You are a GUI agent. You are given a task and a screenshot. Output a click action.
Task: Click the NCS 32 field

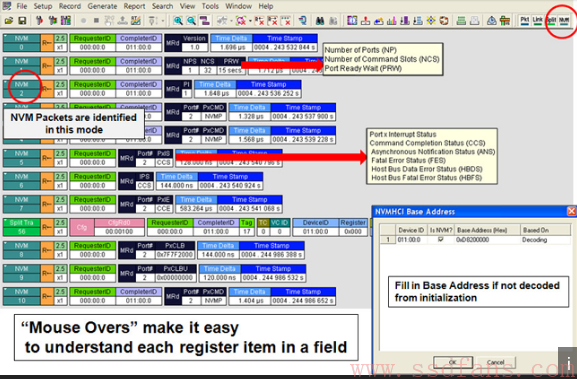click(207, 66)
